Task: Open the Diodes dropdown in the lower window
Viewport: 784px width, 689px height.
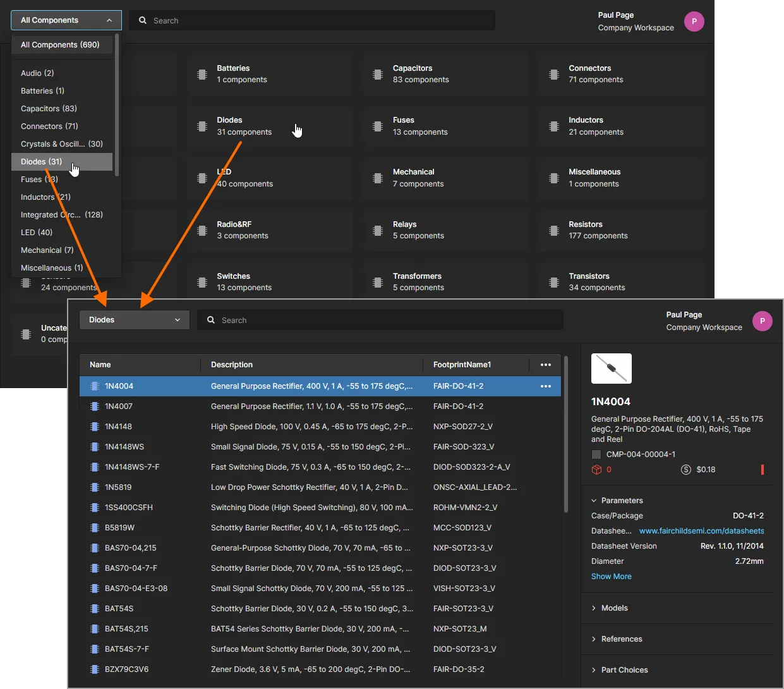Action: click(134, 320)
